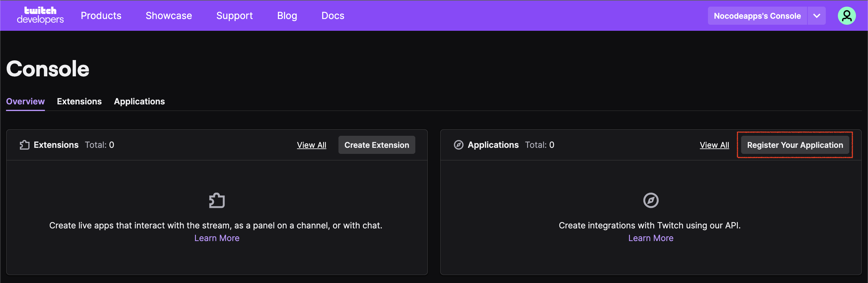Click the large puzzle piece icon
The width and height of the screenshot is (868, 283).
click(x=217, y=200)
